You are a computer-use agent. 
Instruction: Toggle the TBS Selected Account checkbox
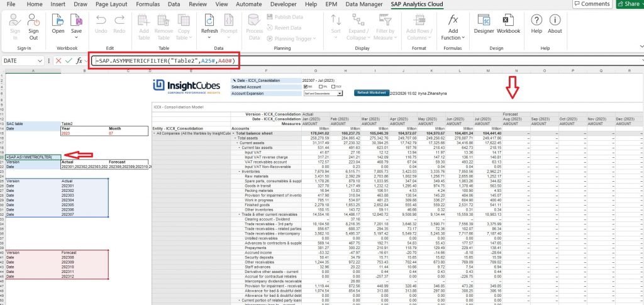[x=305, y=87]
